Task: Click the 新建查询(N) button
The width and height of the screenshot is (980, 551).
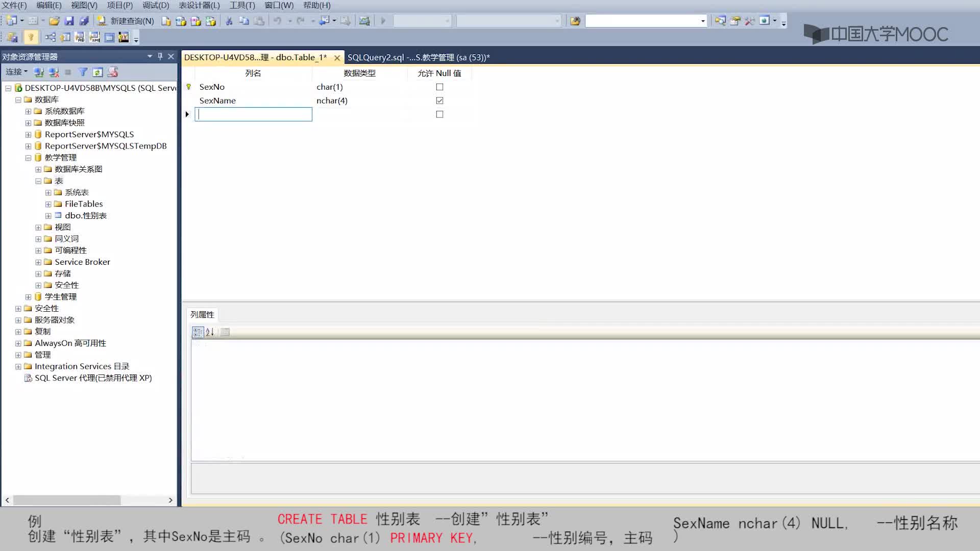Action: pos(126,21)
